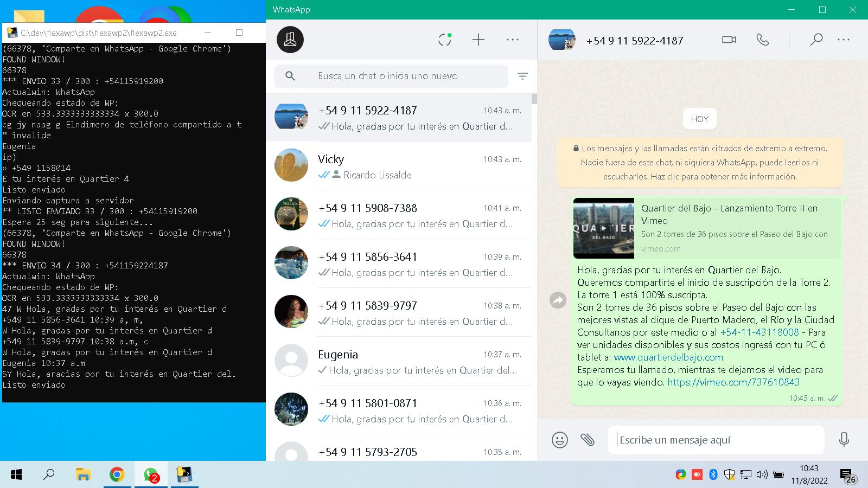This screenshot has width=868, height=488.
Task: Open the chat with +54 9 11 5793-2705
Action: tap(399, 448)
